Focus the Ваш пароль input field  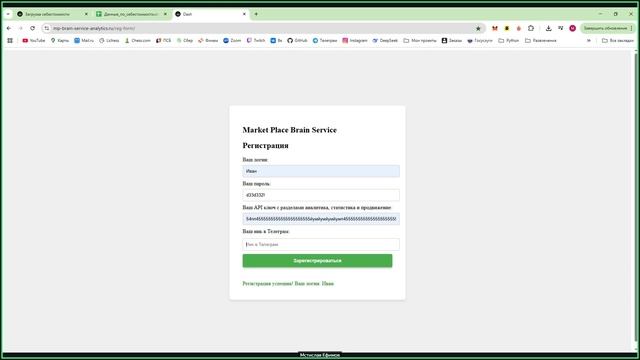tap(321, 195)
